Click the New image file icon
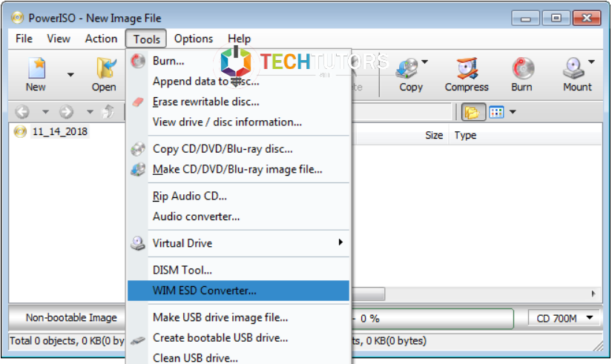The image size is (612, 364). 36,69
